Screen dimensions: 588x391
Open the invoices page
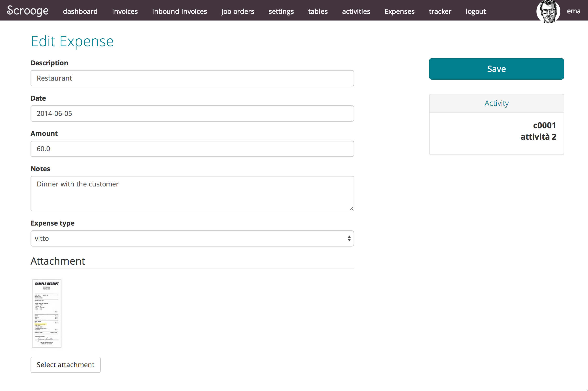125,11
